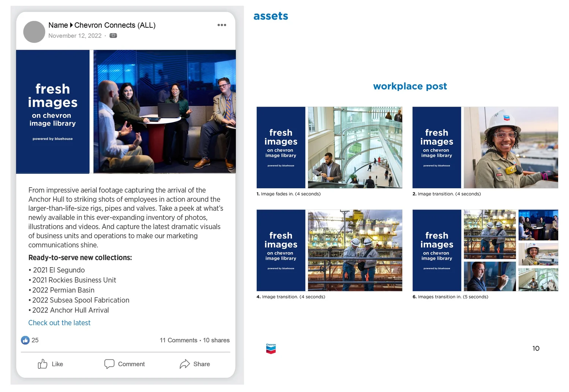Click the blue fresh images panel in asset 4
This screenshot has width=569, height=392.
coord(281,250)
